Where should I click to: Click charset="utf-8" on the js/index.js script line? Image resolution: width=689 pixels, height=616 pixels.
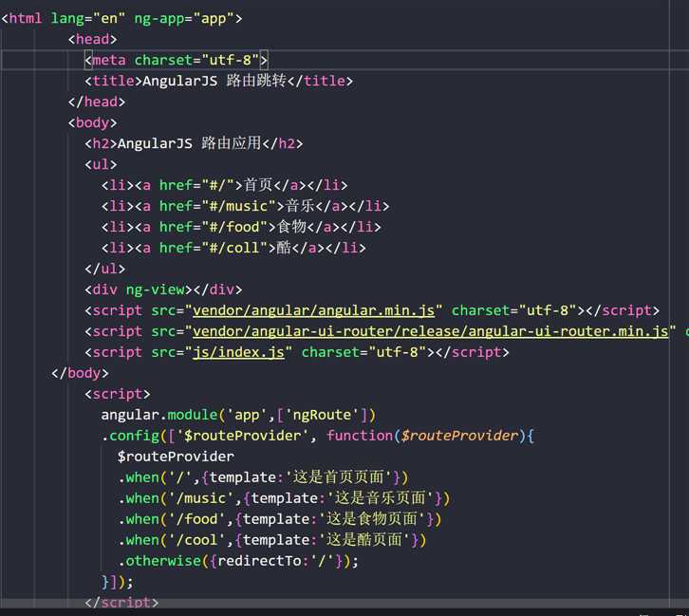click(364, 353)
